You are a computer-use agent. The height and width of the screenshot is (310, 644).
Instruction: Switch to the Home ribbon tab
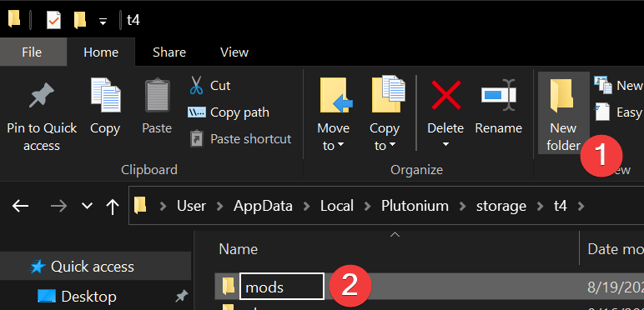pyautogui.click(x=101, y=52)
